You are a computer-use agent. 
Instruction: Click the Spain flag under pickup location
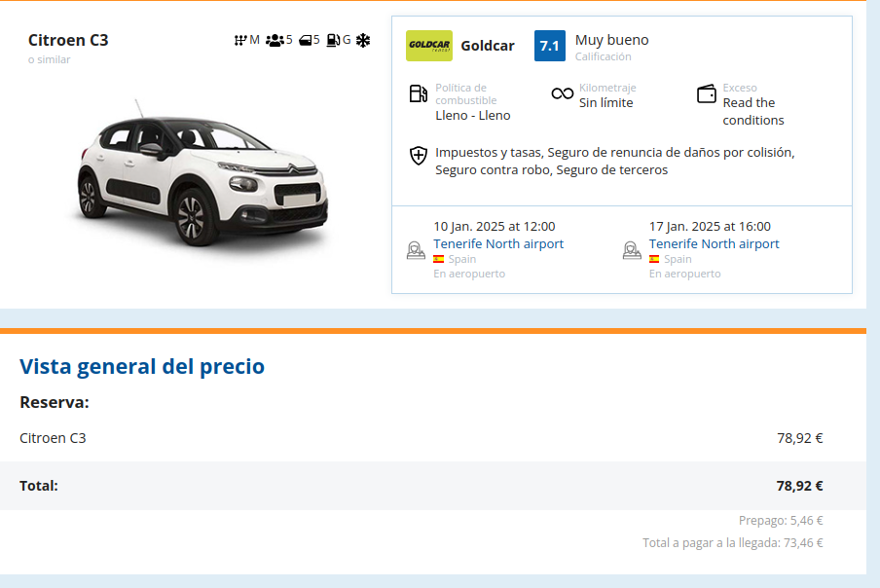[x=438, y=259]
